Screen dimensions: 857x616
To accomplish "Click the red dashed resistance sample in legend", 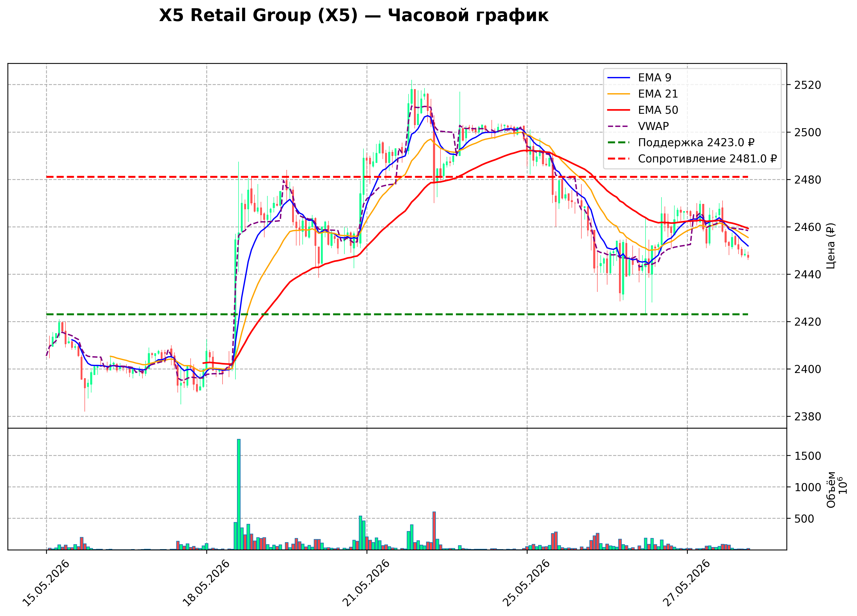I will [618, 159].
